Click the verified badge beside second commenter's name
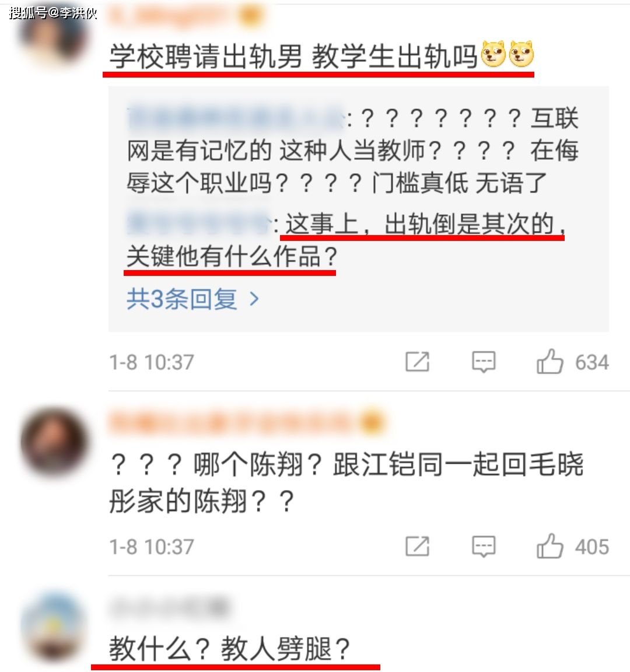This screenshot has height=672, width=630. (x=372, y=422)
